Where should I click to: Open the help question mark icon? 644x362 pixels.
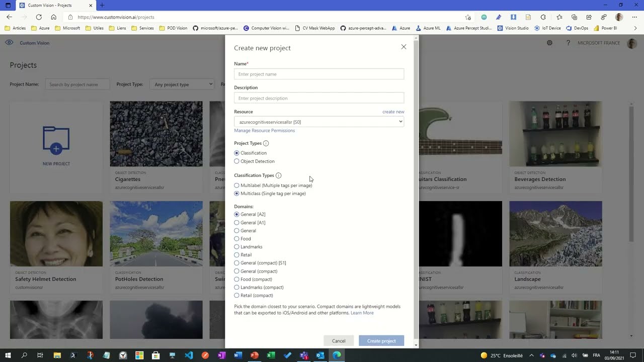(568, 43)
